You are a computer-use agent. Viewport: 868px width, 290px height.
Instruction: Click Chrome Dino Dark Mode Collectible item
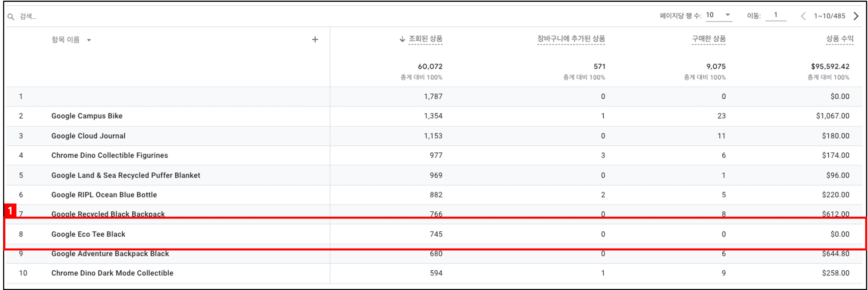tap(112, 273)
